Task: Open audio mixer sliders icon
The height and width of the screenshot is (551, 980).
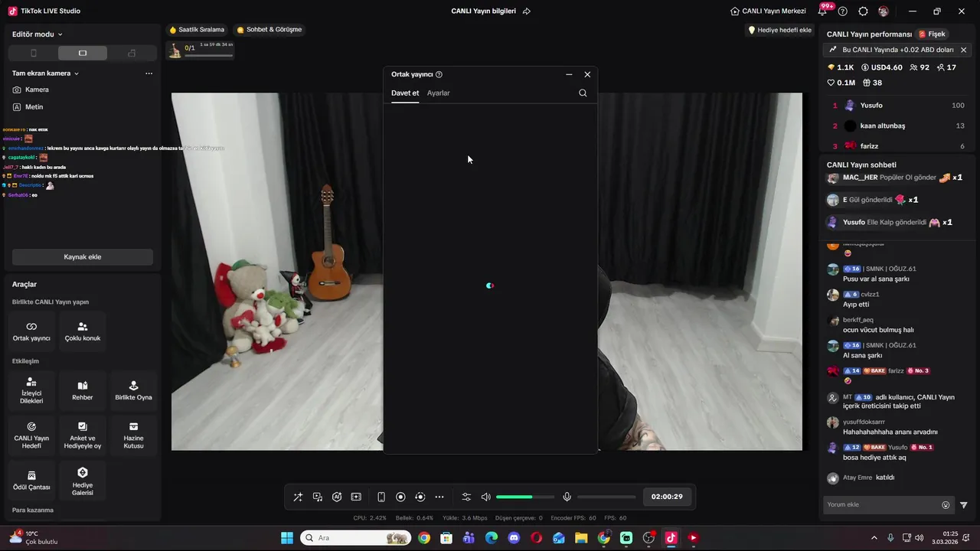Action: coord(466,497)
